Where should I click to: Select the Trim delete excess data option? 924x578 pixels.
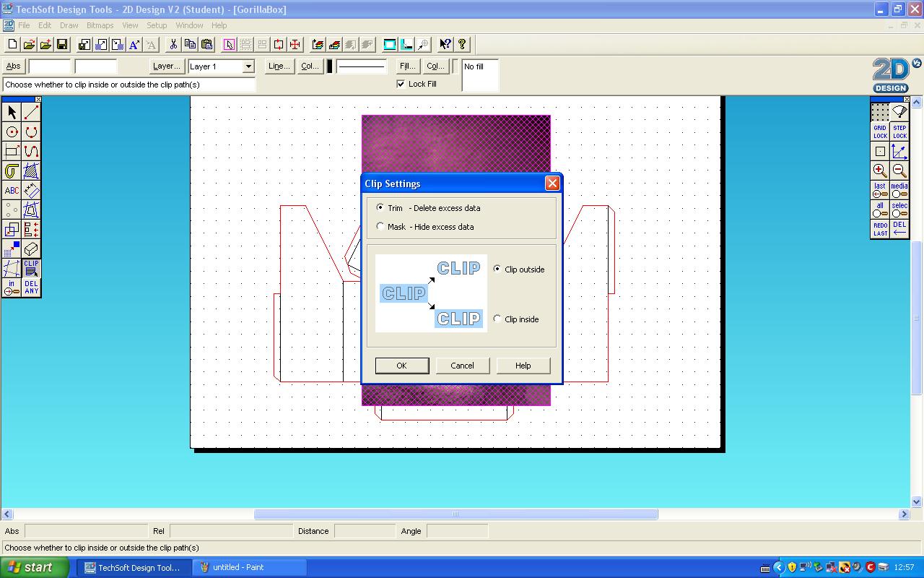tap(380, 208)
